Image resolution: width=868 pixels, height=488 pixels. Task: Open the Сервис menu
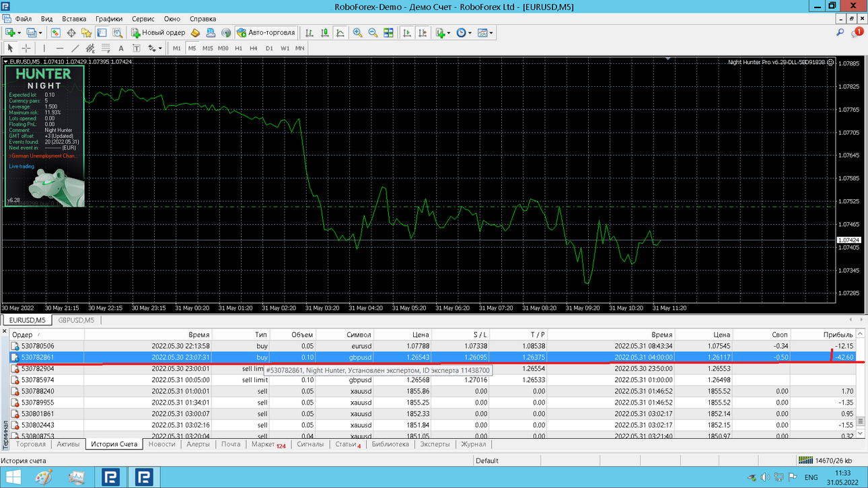[x=143, y=19]
